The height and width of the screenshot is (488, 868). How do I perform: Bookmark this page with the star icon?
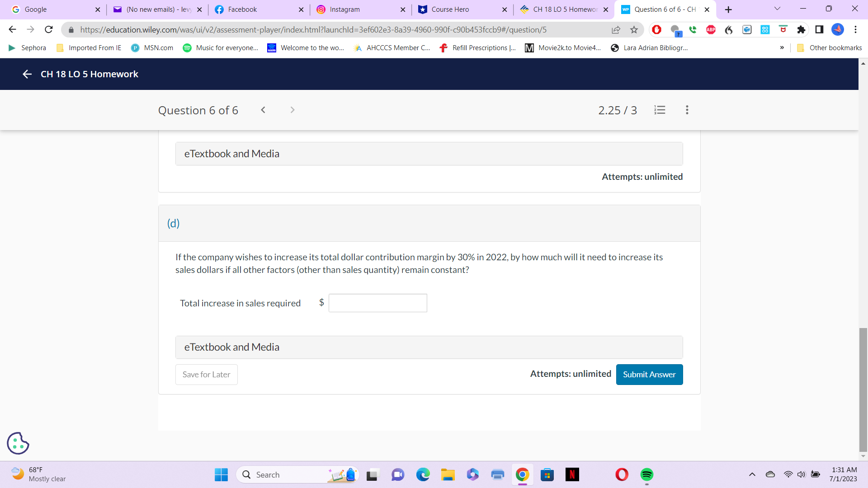(x=634, y=29)
